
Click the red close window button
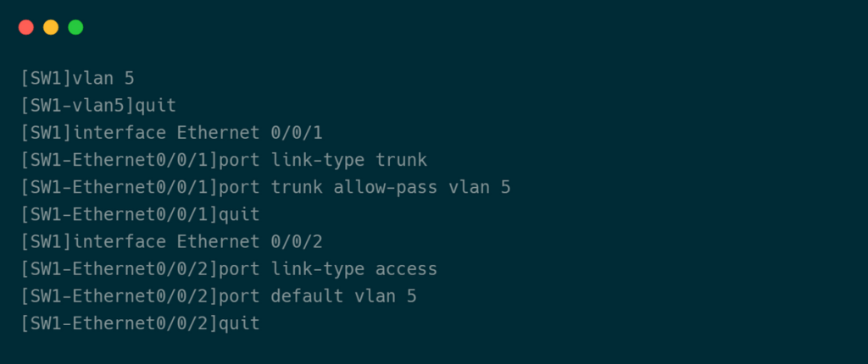[x=26, y=27]
